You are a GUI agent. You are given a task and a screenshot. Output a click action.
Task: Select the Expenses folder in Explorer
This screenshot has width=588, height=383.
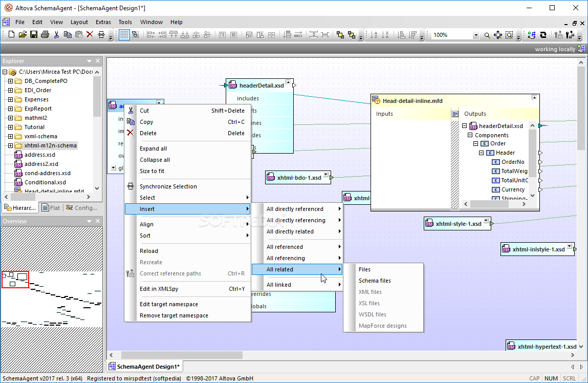36,99
